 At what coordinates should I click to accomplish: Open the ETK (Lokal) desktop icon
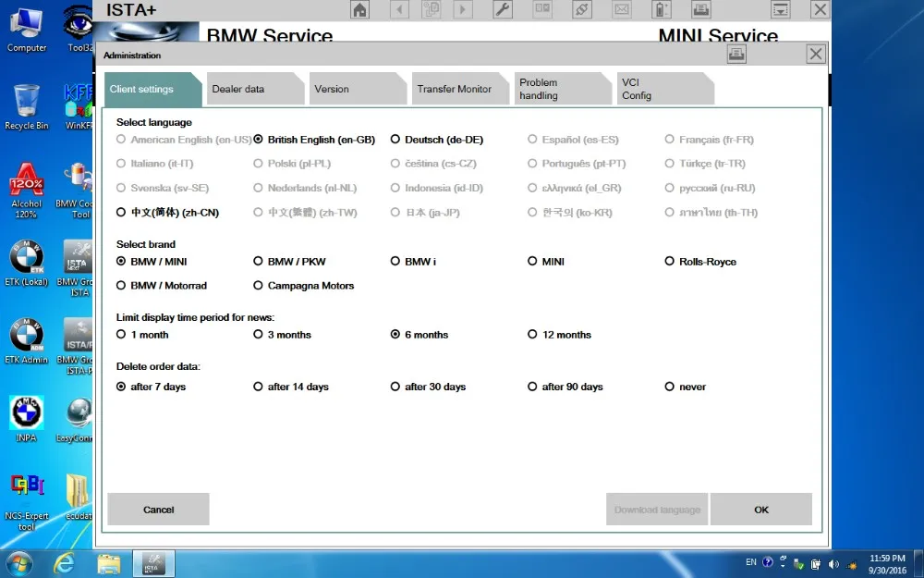[x=27, y=263]
